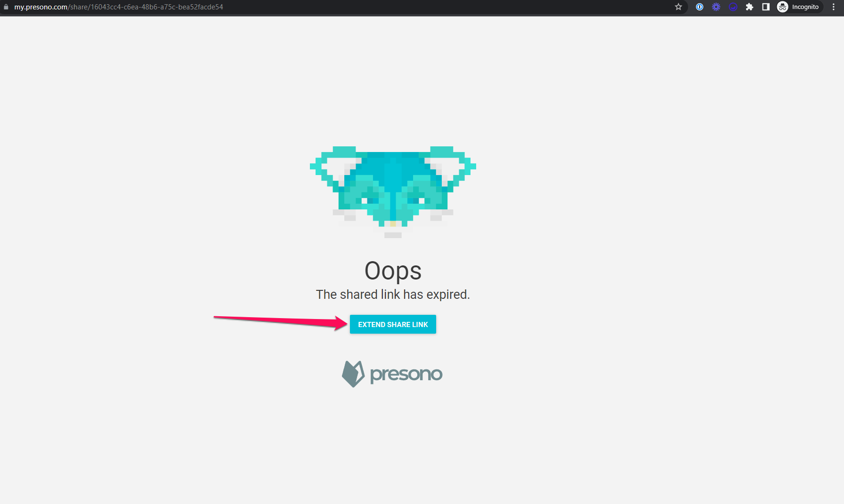Screen dimensions: 844x504
Task: Click the incognito hat-and-glasses avatar
Action: [x=782, y=7]
